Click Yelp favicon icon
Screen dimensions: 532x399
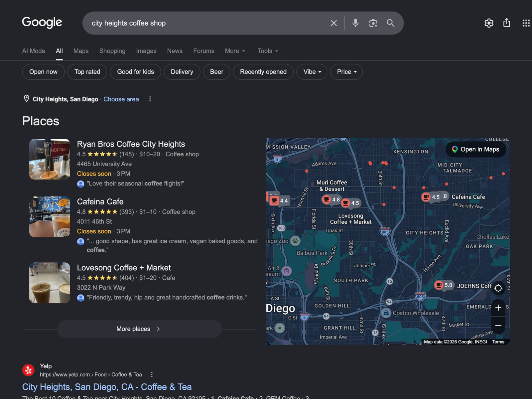[28, 370]
